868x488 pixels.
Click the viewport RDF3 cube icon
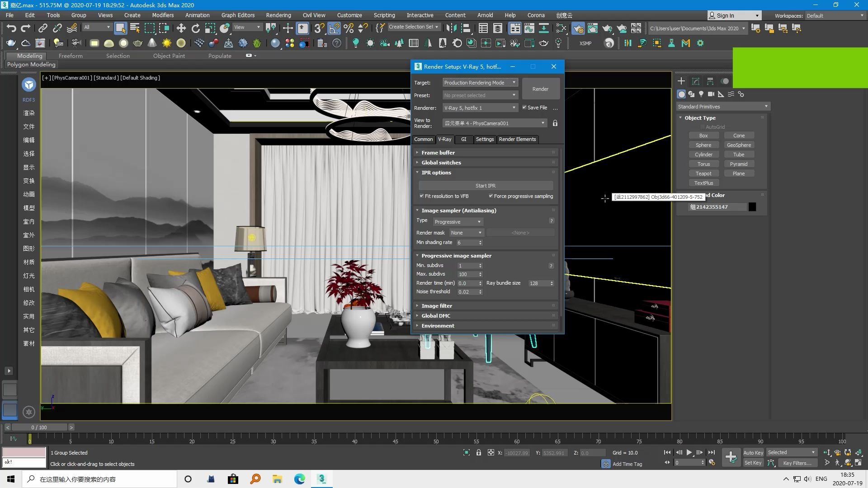point(28,84)
